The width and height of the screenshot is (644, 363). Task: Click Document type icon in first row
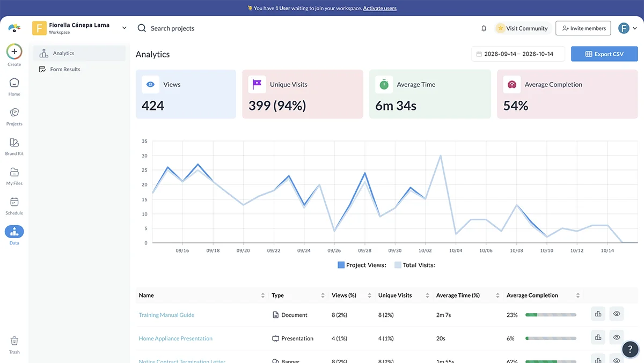(276, 315)
